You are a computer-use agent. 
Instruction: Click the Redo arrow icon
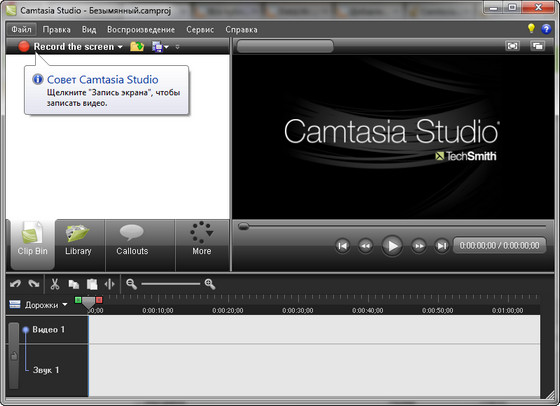coord(34,284)
